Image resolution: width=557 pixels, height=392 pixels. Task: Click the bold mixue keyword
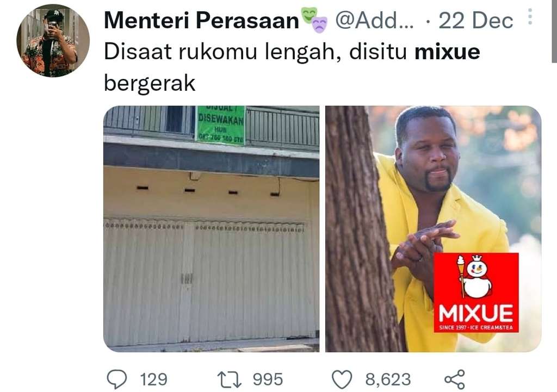point(447,52)
